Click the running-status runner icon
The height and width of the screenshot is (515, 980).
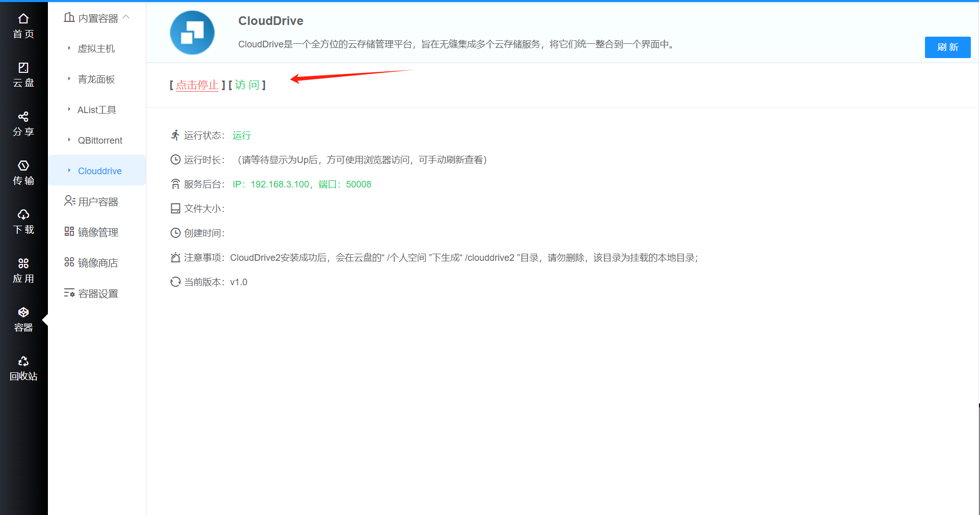(x=175, y=135)
